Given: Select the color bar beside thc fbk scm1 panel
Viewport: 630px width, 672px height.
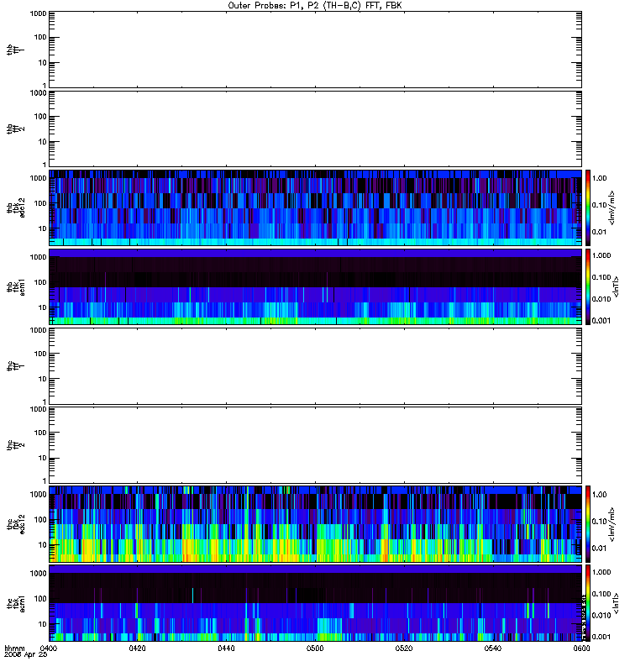Looking at the screenshot, I should 588,603.
